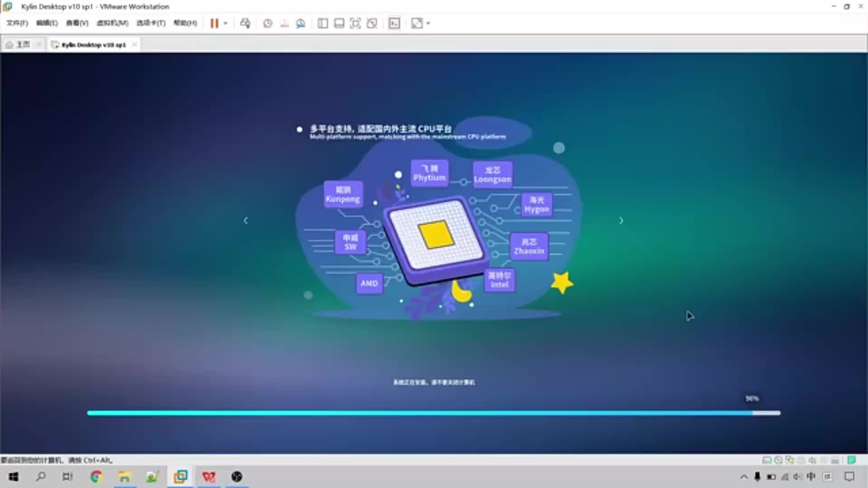This screenshot has height=488, width=868.
Task: Close the 主页 home tab
Action: [39, 44]
